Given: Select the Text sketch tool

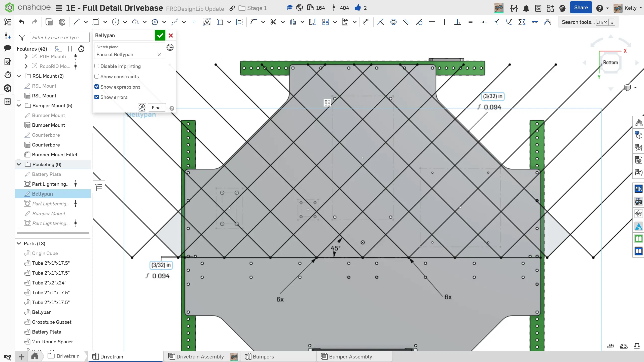Looking at the screenshot, I should 207,22.
